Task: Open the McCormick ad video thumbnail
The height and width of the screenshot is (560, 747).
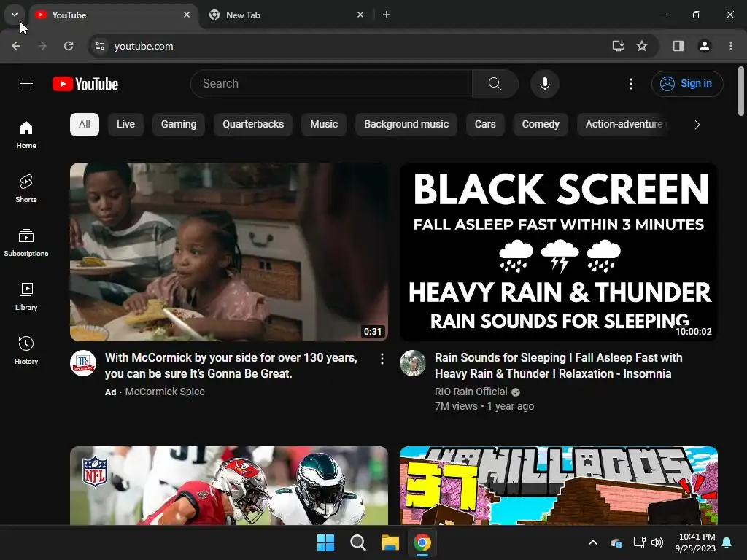Action: (x=229, y=252)
